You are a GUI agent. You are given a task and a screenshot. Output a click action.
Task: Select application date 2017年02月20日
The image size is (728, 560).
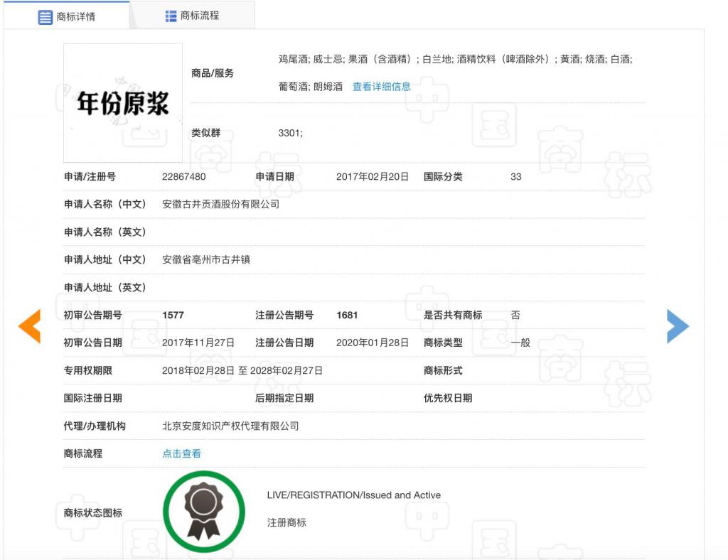click(373, 176)
